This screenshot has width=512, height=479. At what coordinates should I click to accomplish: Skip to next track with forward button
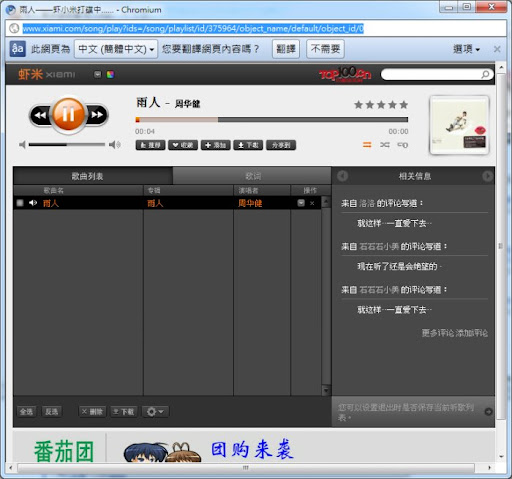[x=97, y=115]
